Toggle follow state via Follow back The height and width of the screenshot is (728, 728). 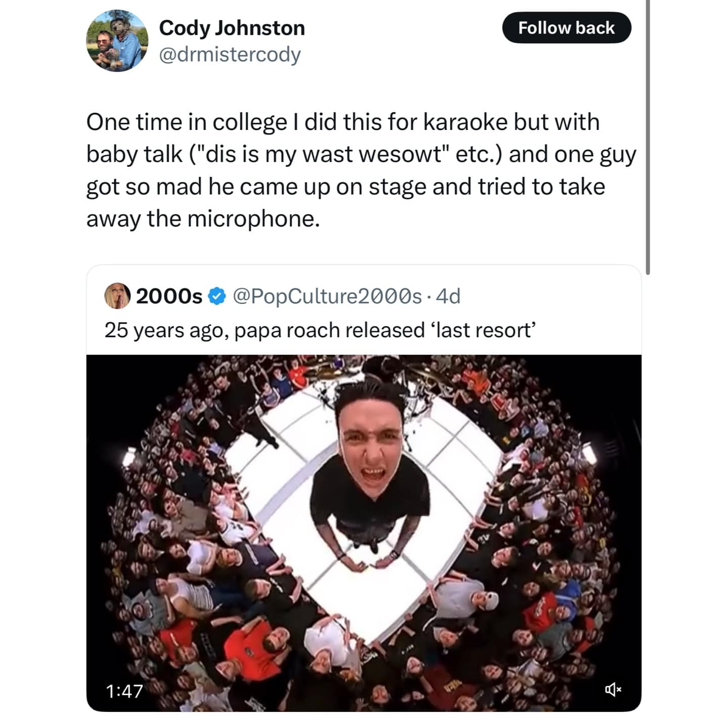(567, 28)
